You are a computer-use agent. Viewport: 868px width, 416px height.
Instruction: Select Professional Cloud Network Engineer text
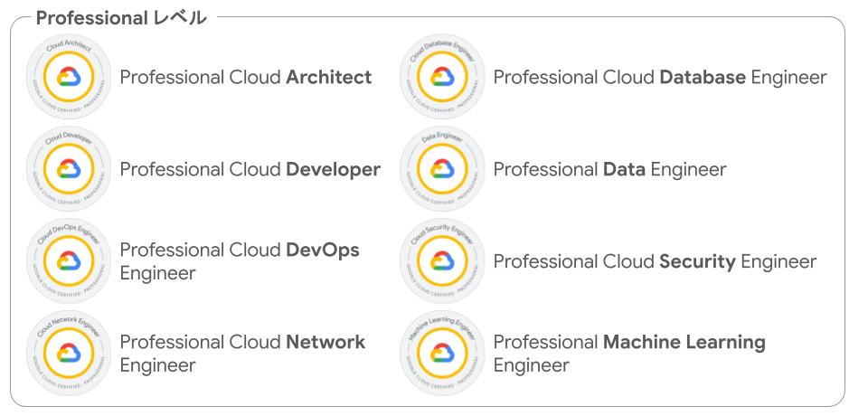242,354
